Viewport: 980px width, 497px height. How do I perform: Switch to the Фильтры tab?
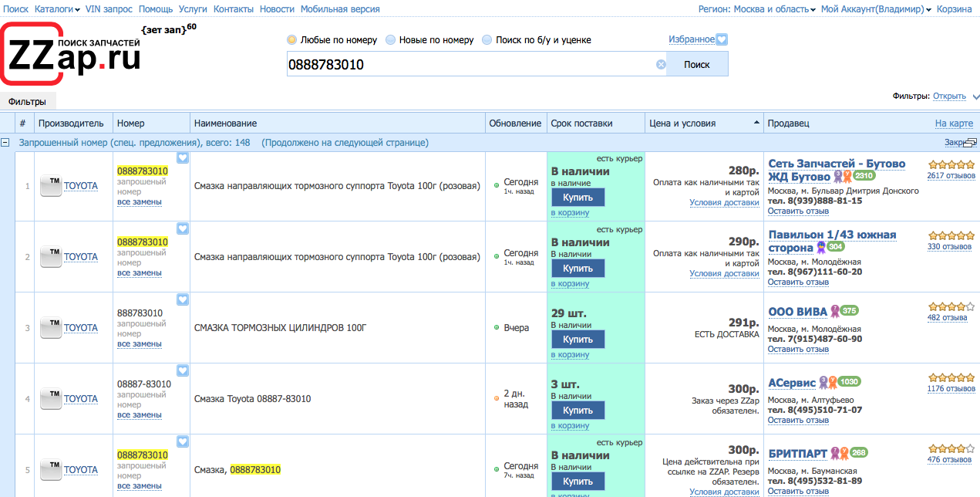coord(27,101)
